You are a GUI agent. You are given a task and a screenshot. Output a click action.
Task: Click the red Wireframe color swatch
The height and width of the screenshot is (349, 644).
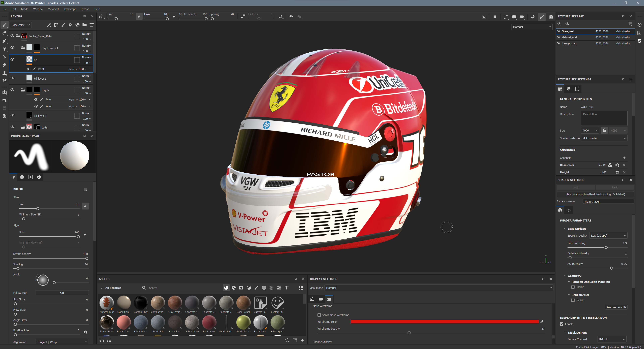point(444,322)
